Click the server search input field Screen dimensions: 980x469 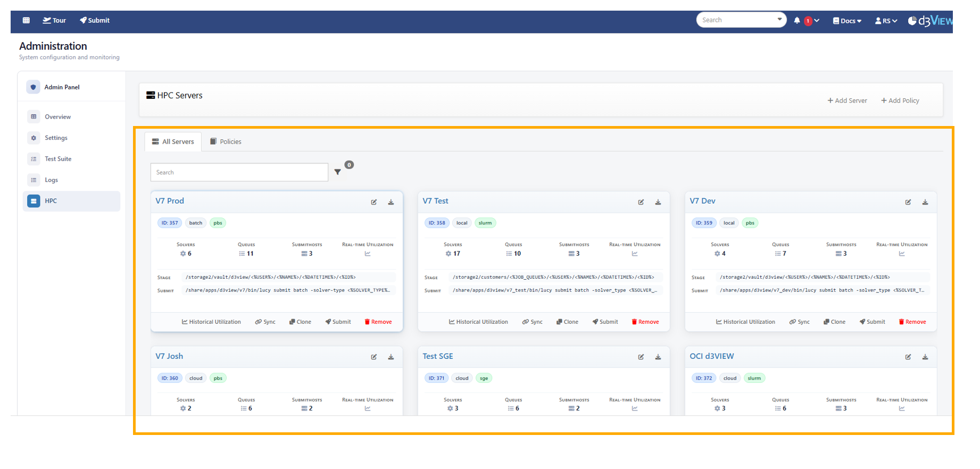239,172
